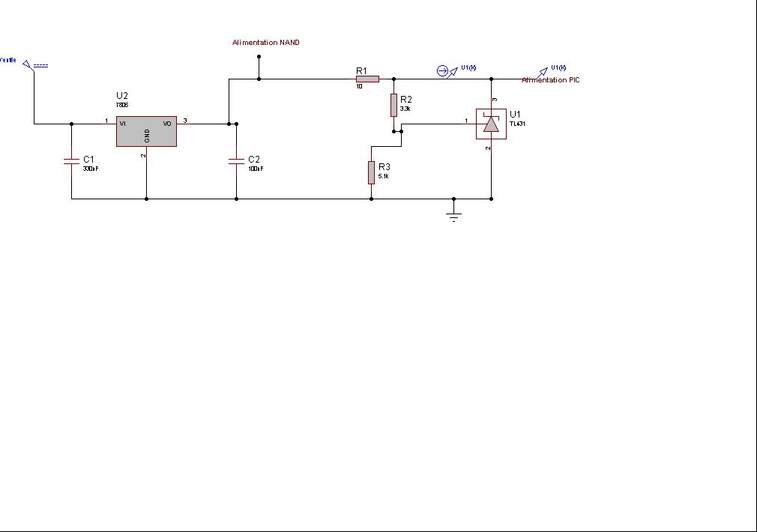Select the resistor symbol R1

[367, 79]
